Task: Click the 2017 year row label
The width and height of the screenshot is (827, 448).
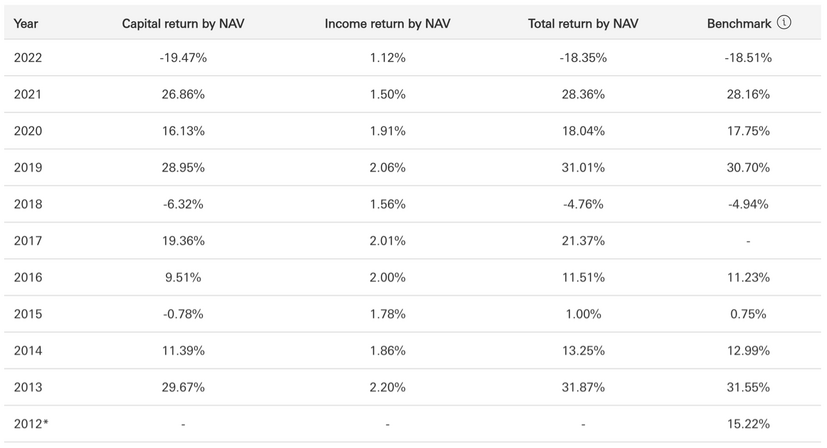Action: (x=29, y=240)
